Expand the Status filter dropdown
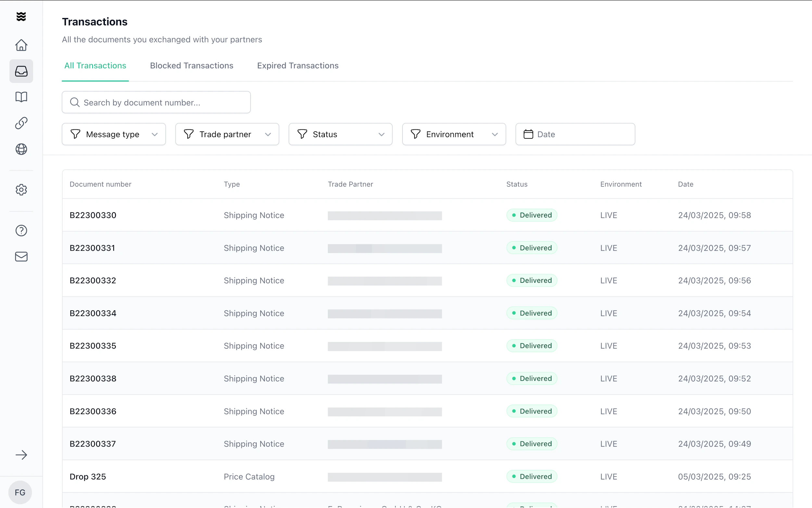This screenshot has width=812, height=508. 340,134
